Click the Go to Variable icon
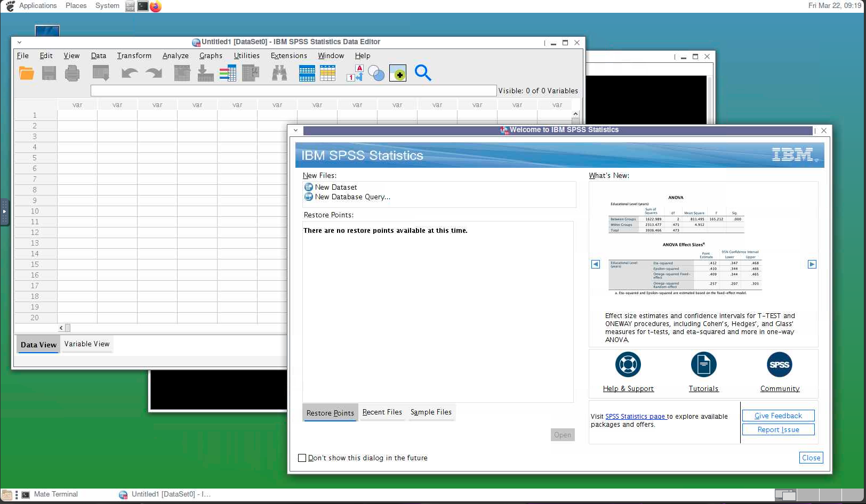Viewport: 866px width, 504px height. (205, 73)
